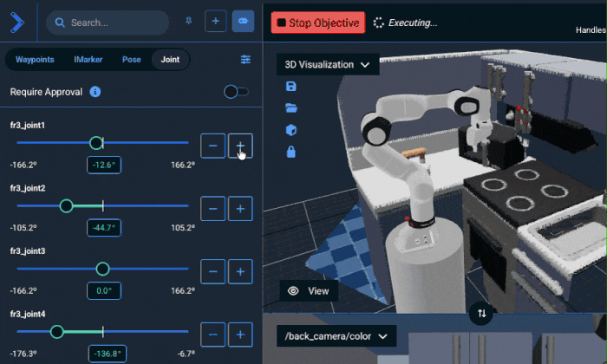Switch to the Pose tab

pyautogui.click(x=131, y=60)
